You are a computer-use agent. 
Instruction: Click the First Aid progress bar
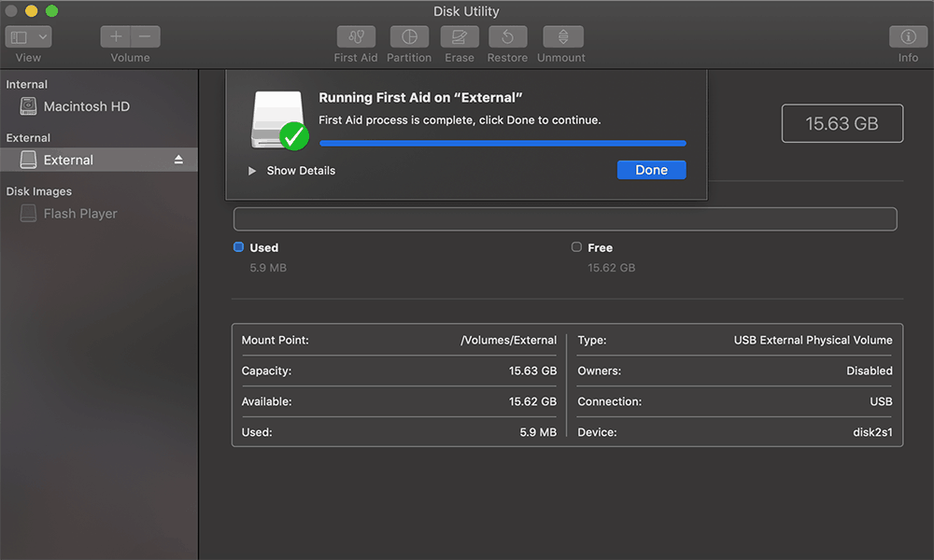[x=502, y=144]
